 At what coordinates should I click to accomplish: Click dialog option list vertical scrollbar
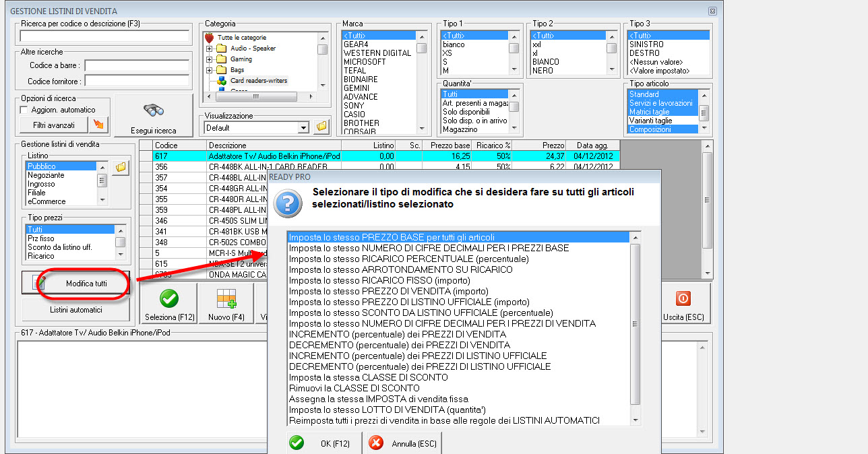pyautogui.click(x=635, y=329)
